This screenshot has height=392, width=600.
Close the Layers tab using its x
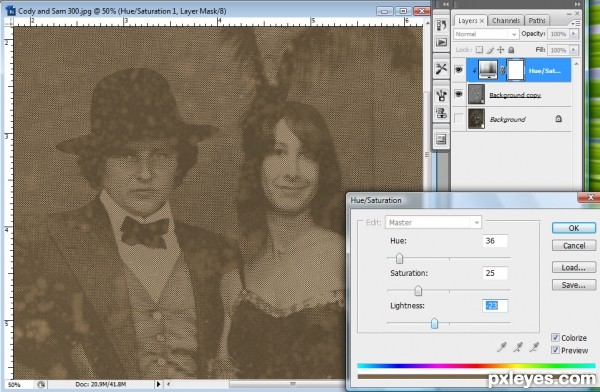[x=482, y=21]
